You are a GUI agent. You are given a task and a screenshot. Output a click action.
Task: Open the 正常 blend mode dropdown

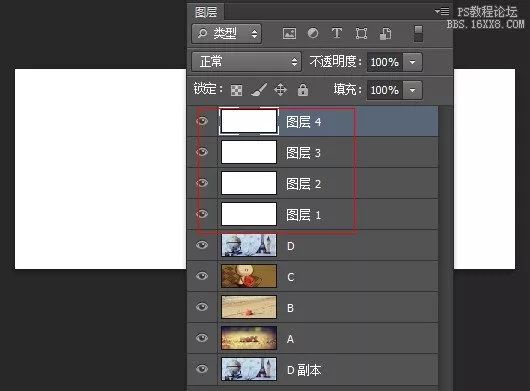coord(246,62)
